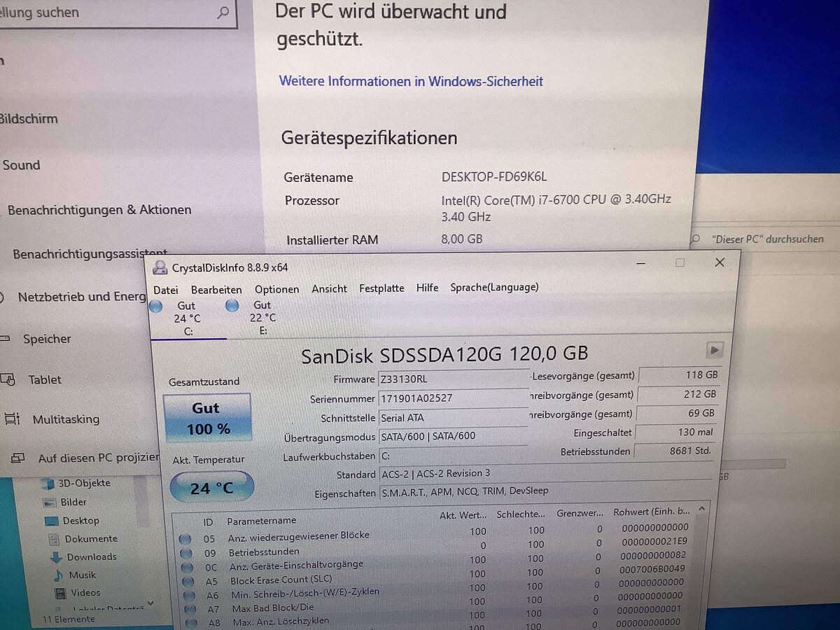Click the Speicher settings icon
840x630 pixels.
(5, 339)
